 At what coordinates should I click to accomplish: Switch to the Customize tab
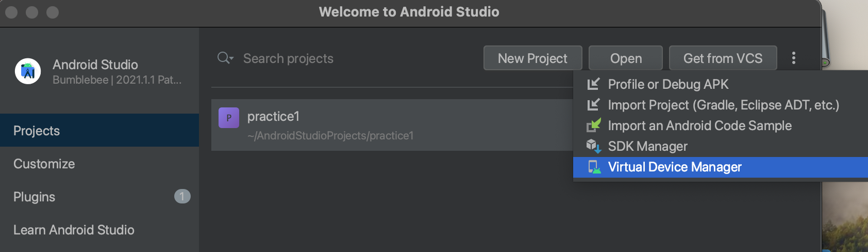tap(44, 164)
